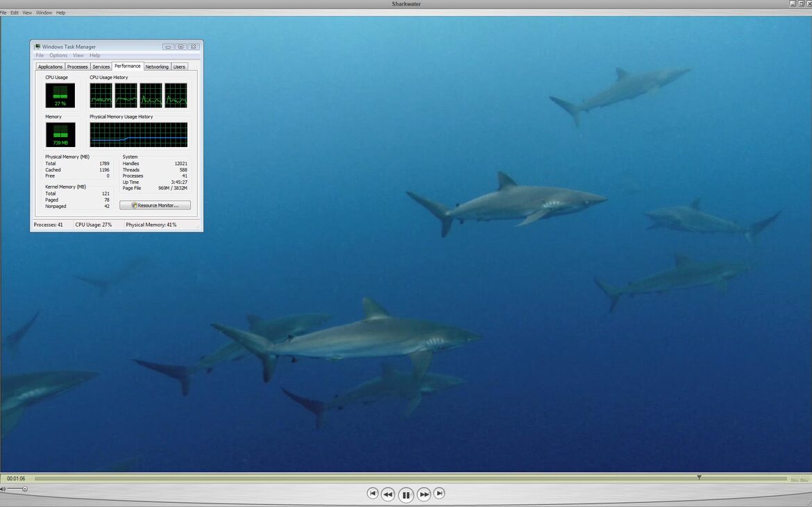Click the volume speaker icon in the player

click(3, 489)
